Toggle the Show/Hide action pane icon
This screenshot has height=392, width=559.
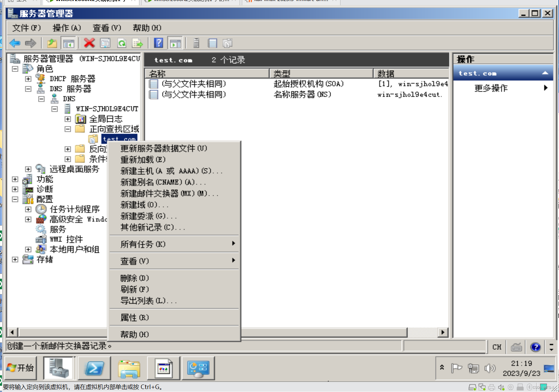click(x=175, y=43)
